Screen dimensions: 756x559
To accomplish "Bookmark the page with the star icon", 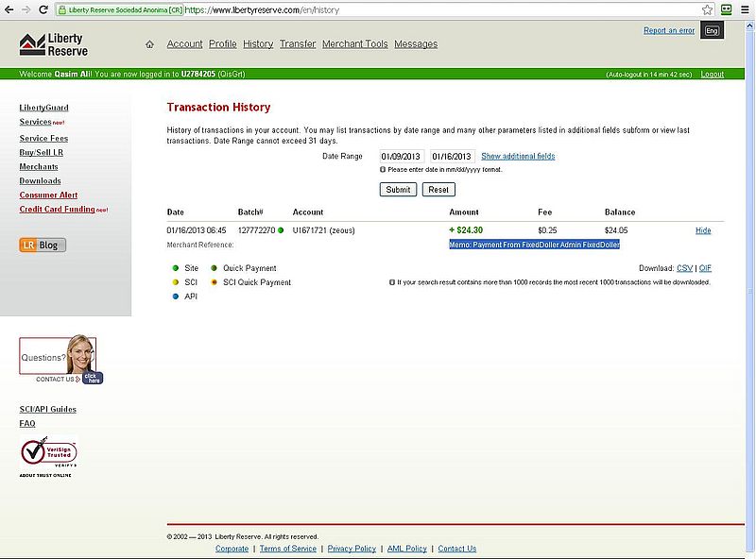I will tap(707, 9).
